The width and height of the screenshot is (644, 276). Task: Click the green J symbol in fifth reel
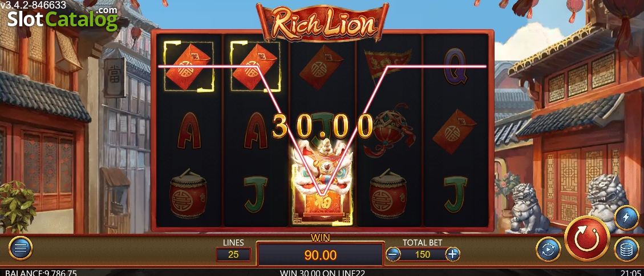pyautogui.click(x=455, y=194)
